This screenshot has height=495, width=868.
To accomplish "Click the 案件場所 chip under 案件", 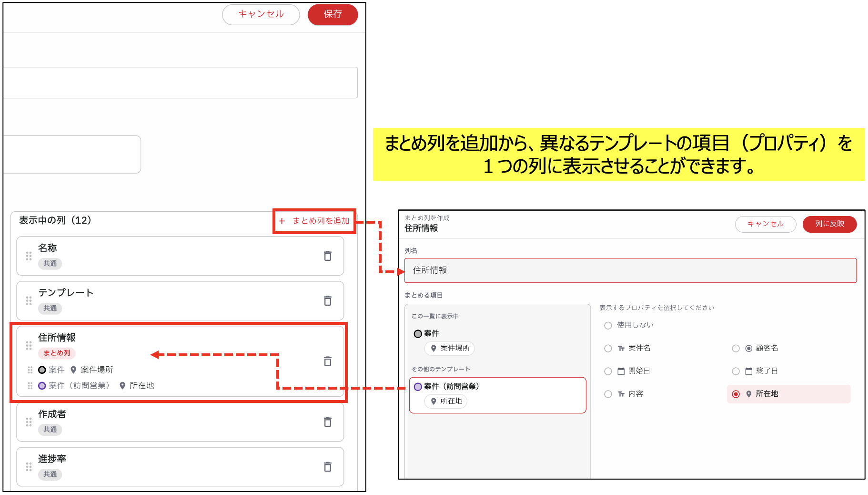I will click(x=449, y=348).
